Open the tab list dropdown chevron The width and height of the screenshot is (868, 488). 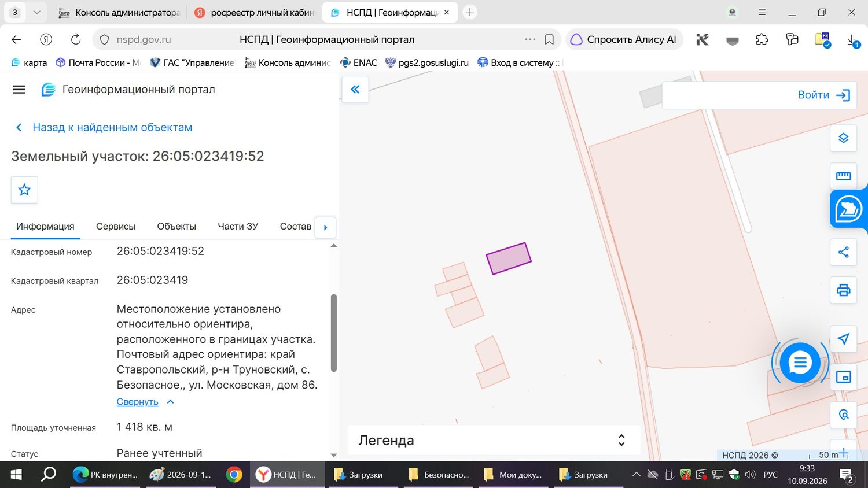[37, 12]
